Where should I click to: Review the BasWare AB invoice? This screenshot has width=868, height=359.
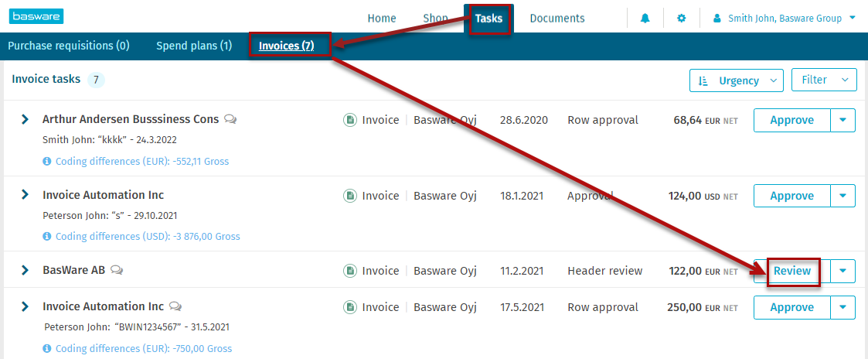792,271
